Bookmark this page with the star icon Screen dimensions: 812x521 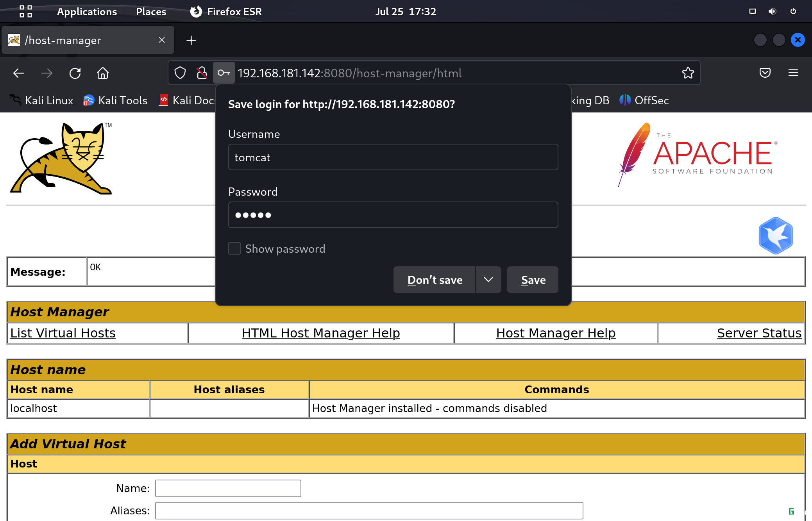[688, 73]
